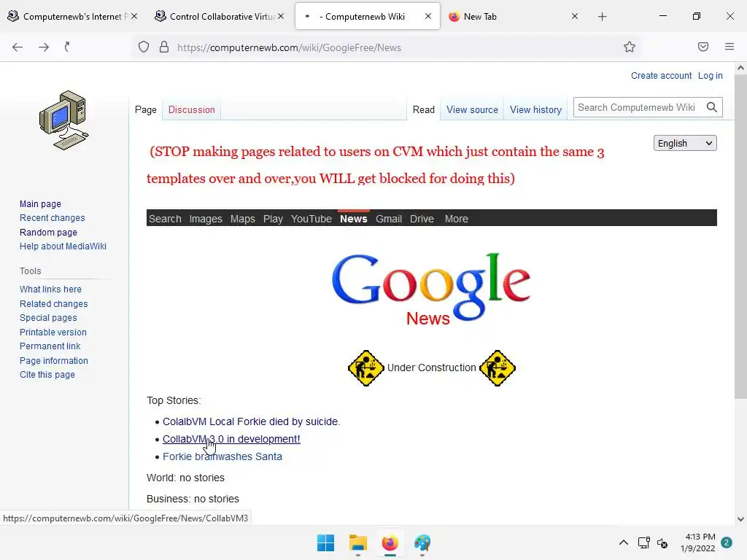Click the right Under Construction sign
Viewport: 747px width, 560px height.
pos(498,368)
